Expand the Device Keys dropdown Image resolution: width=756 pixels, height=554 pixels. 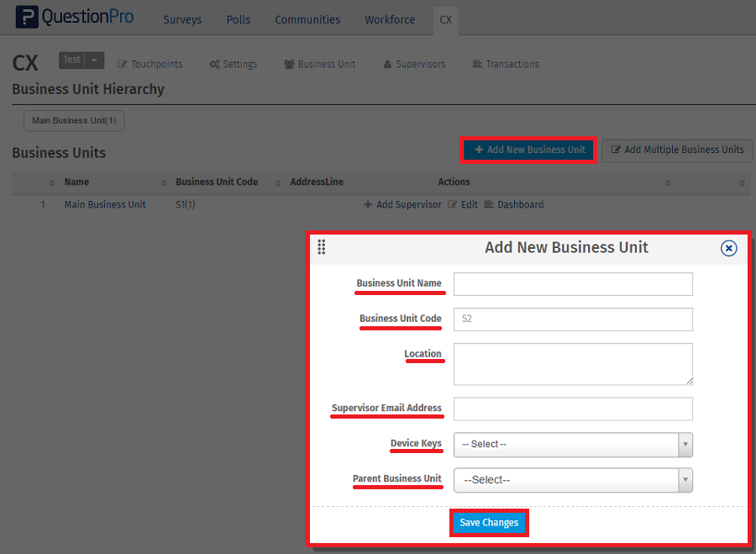point(573,444)
